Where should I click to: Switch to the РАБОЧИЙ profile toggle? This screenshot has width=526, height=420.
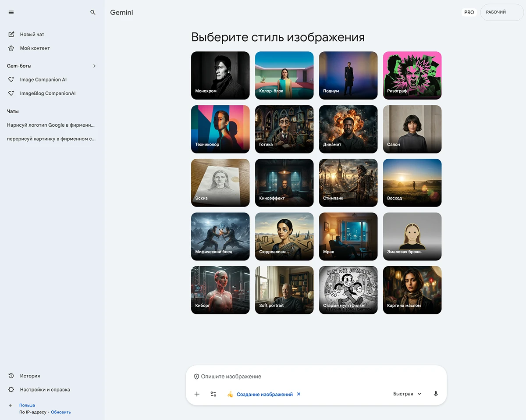coord(501,12)
